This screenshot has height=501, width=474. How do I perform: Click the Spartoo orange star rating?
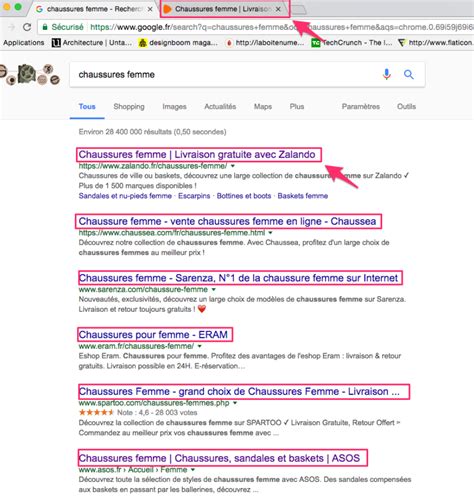pos(96,413)
